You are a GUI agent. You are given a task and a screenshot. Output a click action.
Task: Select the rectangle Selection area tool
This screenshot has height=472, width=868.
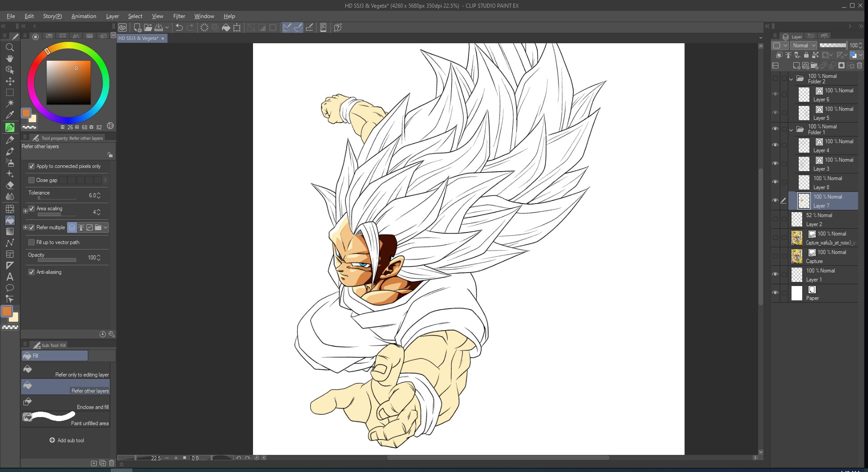(x=9, y=92)
